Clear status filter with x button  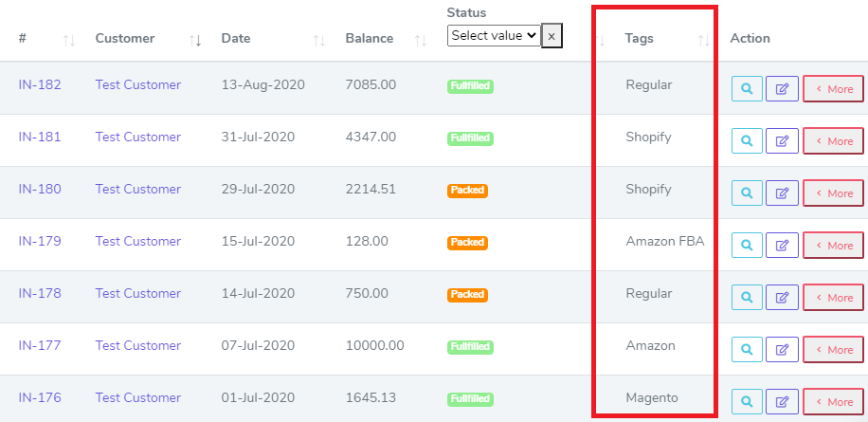coord(552,36)
